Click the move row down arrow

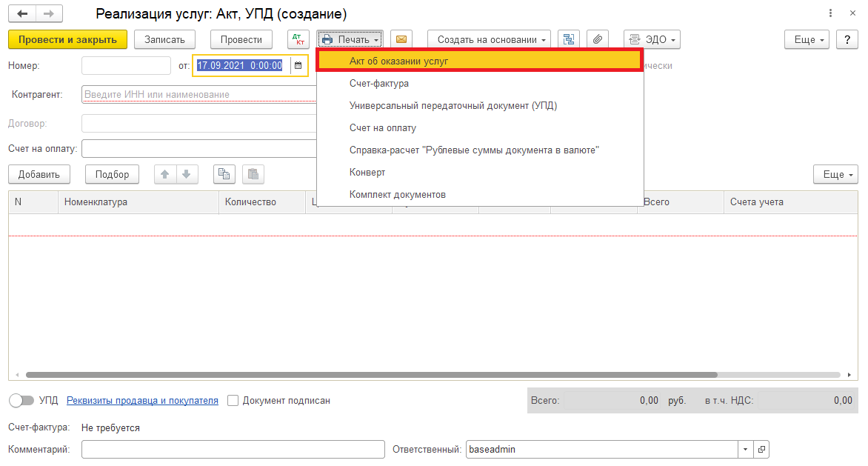186,174
